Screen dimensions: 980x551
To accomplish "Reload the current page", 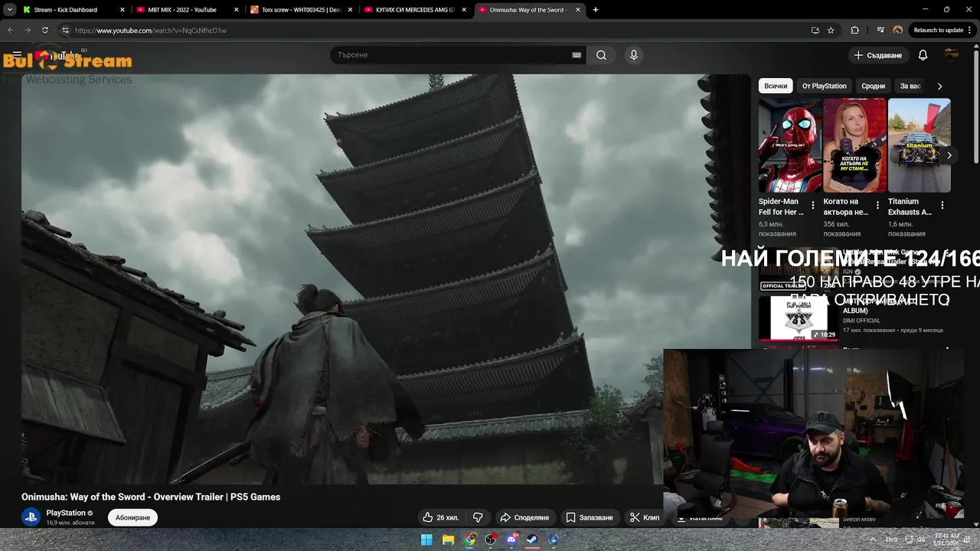I will coord(45,31).
